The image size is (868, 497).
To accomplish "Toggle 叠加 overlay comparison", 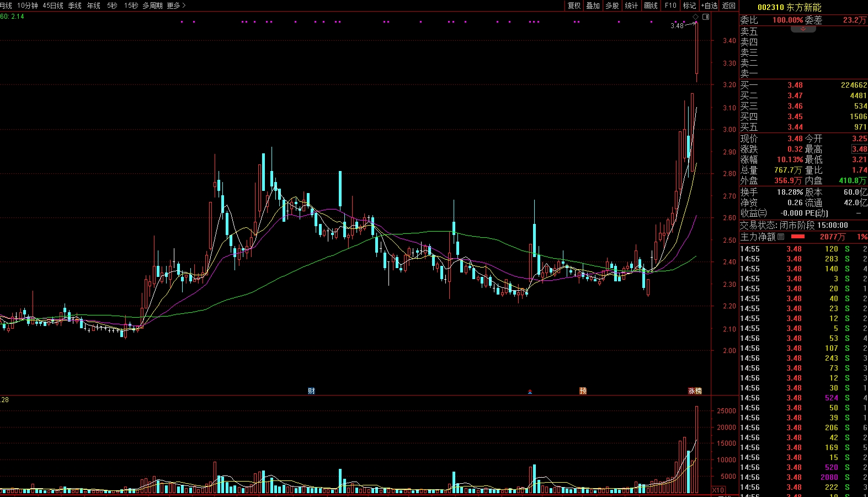I will pyautogui.click(x=593, y=6).
